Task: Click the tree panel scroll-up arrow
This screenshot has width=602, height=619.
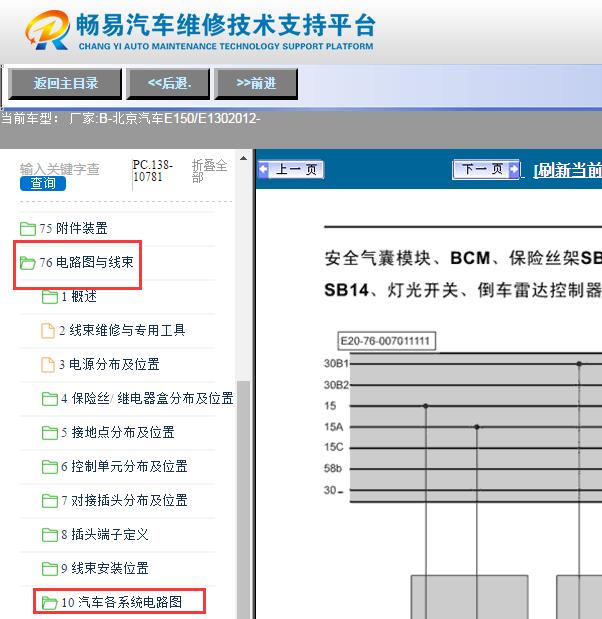Action: [x=244, y=158]
